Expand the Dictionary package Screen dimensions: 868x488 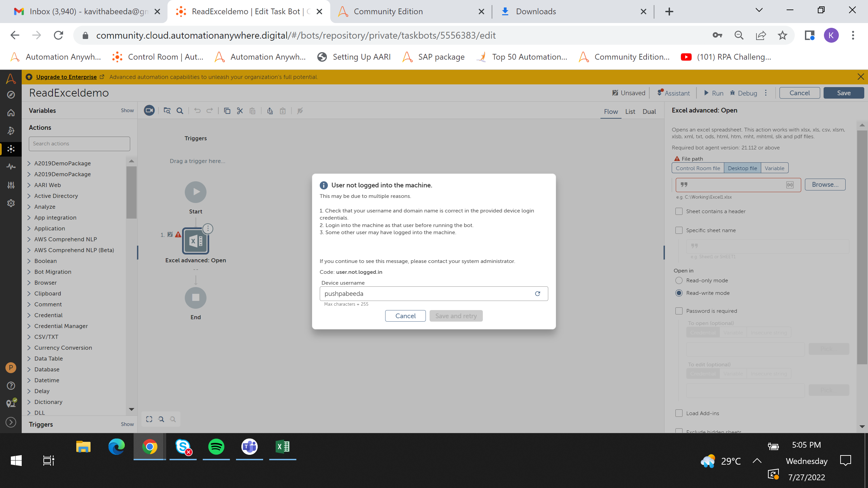tap(29, 402)
